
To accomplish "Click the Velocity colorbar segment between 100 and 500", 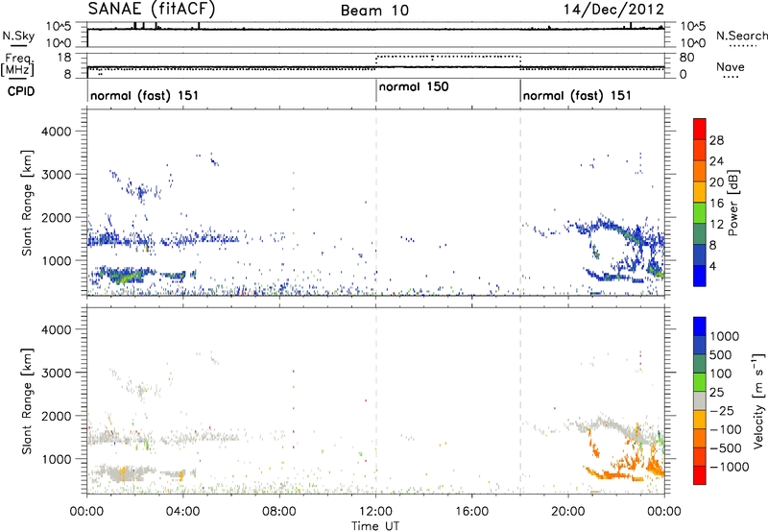I will (x=700, y=364).
